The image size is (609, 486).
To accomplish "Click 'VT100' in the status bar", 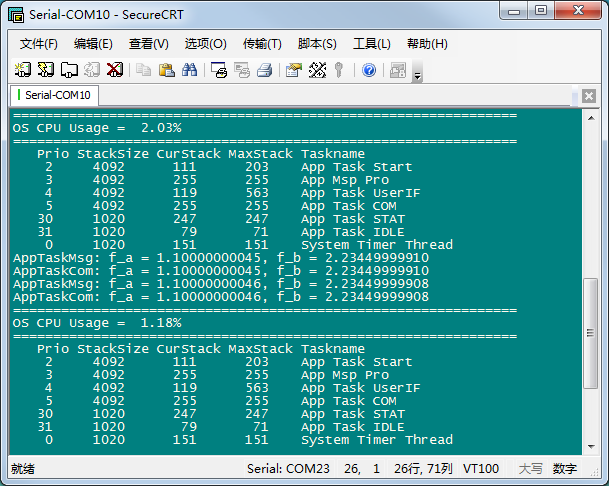I will pos(481,469).
